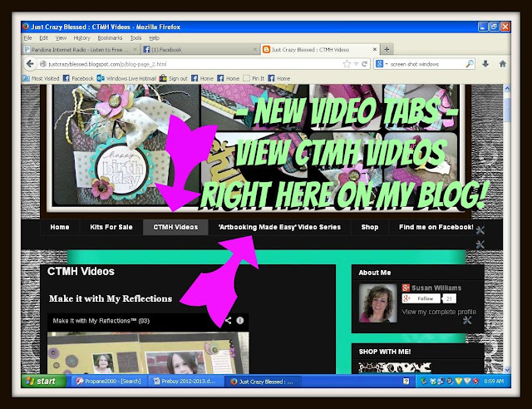The image size is (532, 409).
Task: Click the birthday card header image
Action: click(x=126, y=145)
